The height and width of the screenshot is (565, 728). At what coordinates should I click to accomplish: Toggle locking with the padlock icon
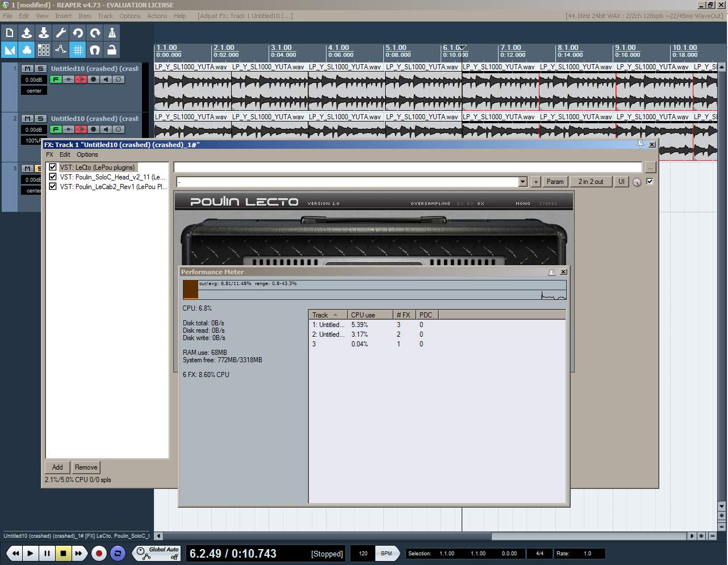coord(112,51)
